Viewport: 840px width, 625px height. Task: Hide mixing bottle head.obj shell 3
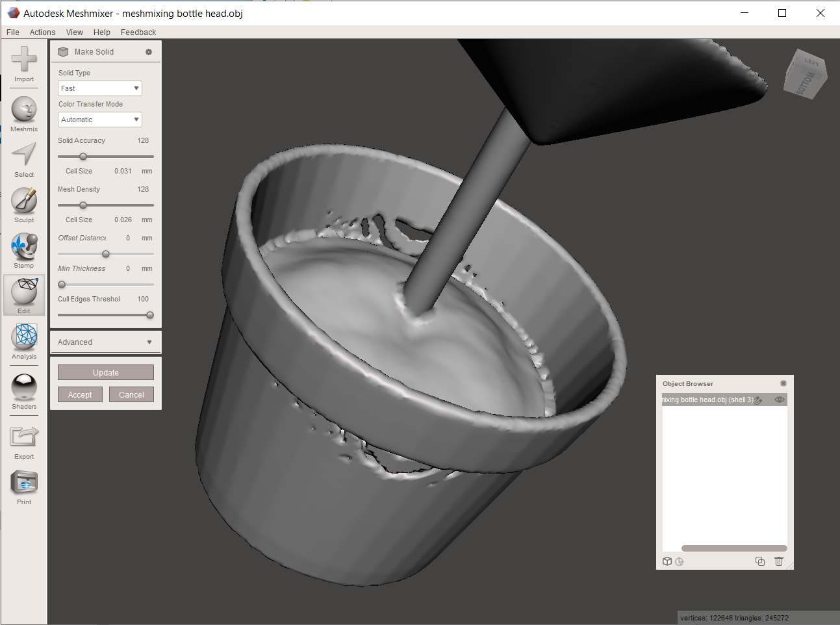point(779,400)
